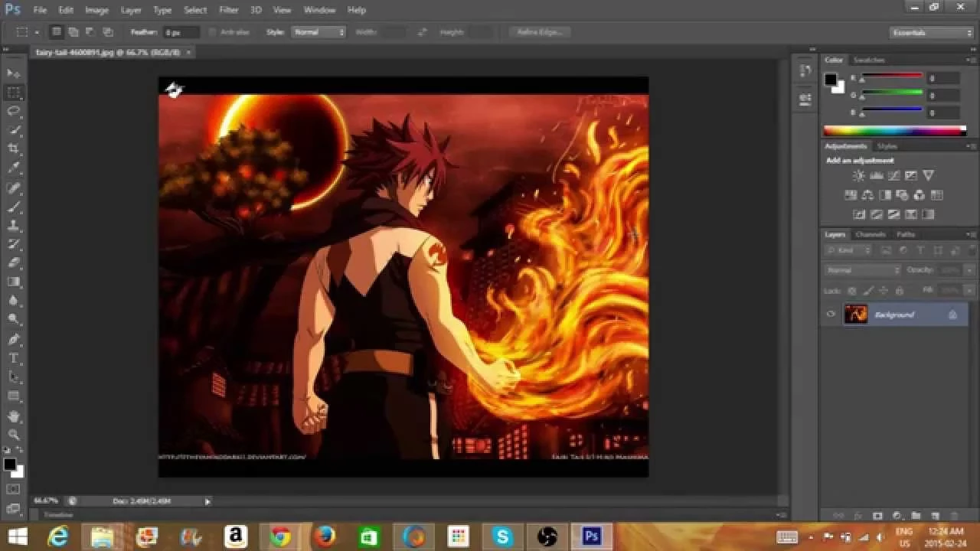The height and width of the screenshot is (551, 980).
Task: Enable Intersect with selection mode
Action: [108, 32]
